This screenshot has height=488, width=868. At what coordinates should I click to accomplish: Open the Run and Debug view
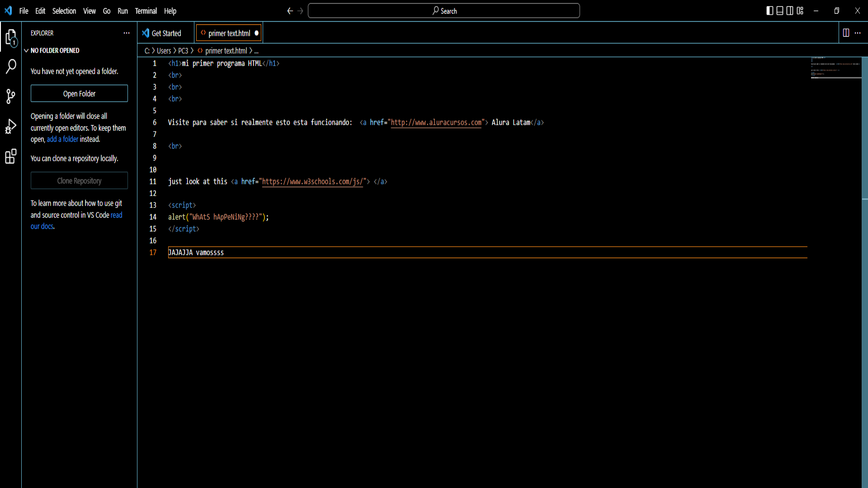(x=11, y=127)
